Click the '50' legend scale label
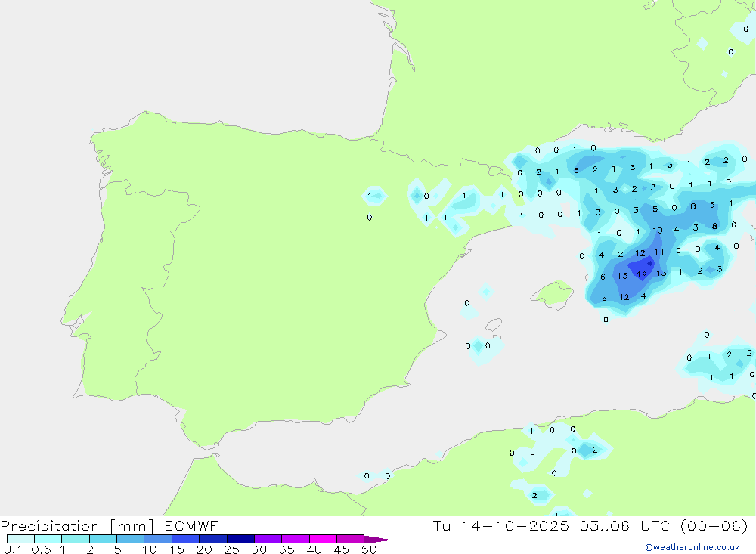 click(369, 549)
